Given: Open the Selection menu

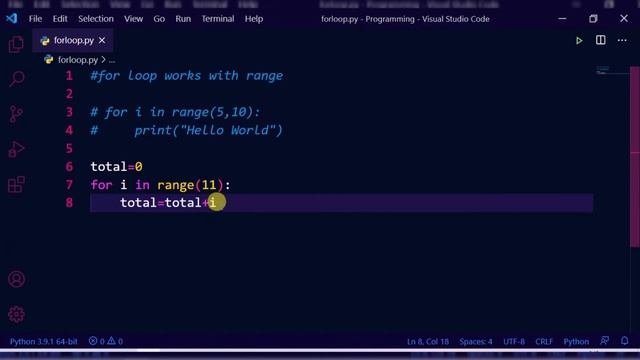Looking at the screenshot, I should pos(96,19).
